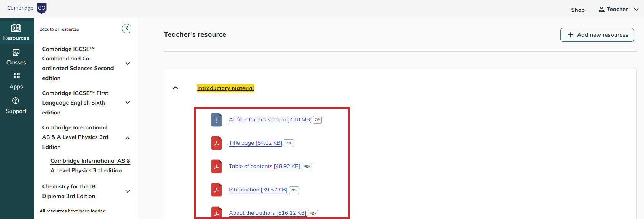Select Cambridge International AS & A Level Physics 3rd edition

point(91,166)
